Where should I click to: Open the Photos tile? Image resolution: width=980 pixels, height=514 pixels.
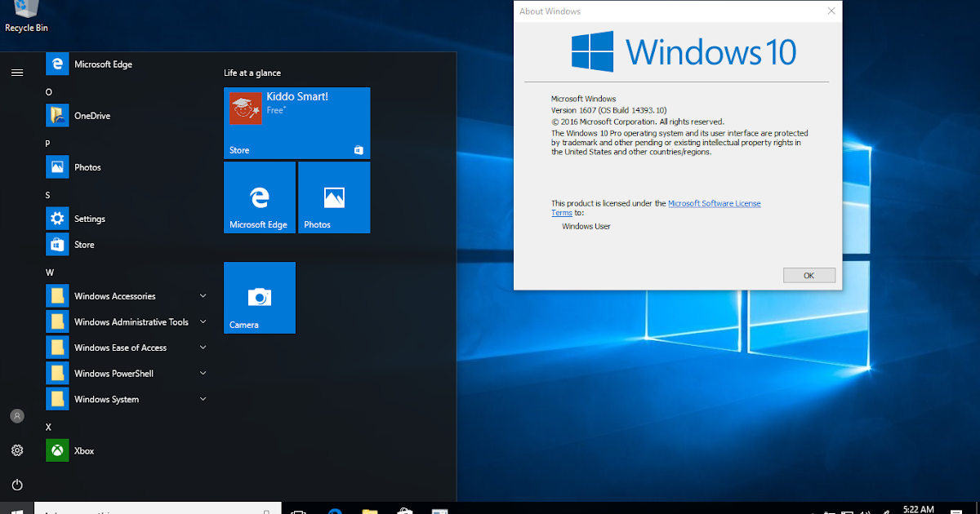[334, 197]
